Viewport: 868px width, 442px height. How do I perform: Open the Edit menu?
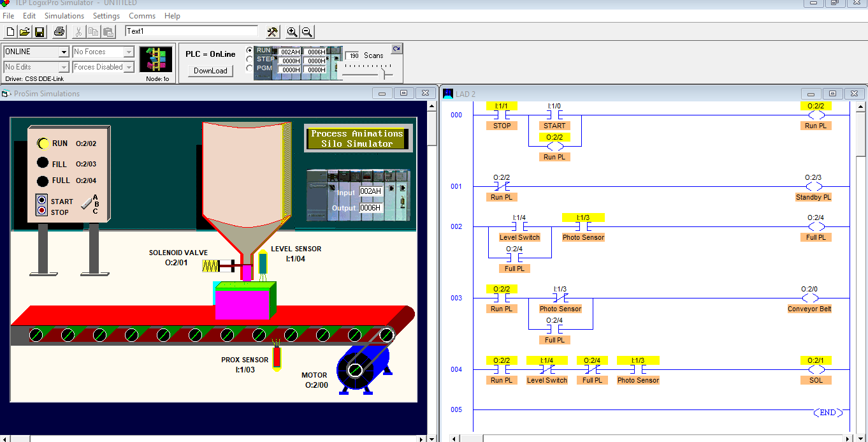pyautogui.click(x=29, y=15)
